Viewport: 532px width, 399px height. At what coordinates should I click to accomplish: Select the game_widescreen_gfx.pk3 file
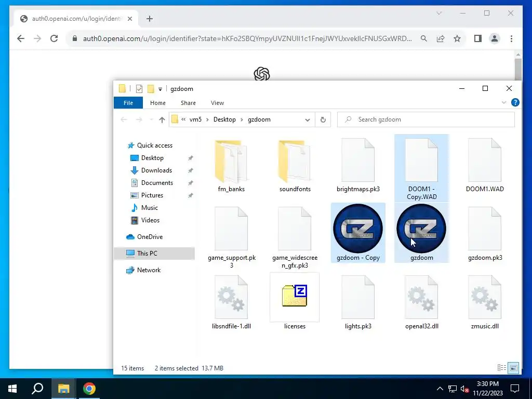click(295, 237)
